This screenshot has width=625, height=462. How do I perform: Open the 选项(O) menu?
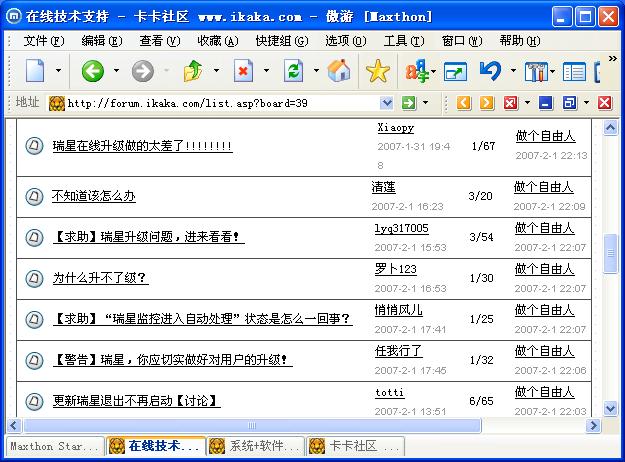coord(346,41)
